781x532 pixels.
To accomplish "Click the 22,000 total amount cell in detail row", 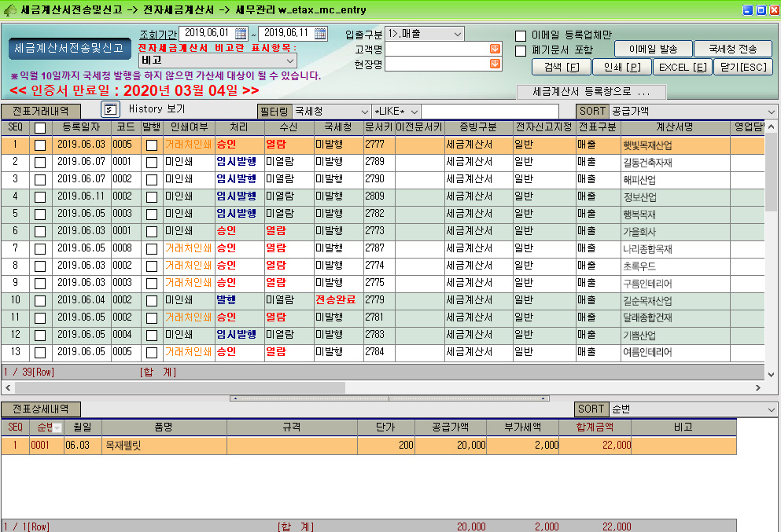I will (595, 446).
